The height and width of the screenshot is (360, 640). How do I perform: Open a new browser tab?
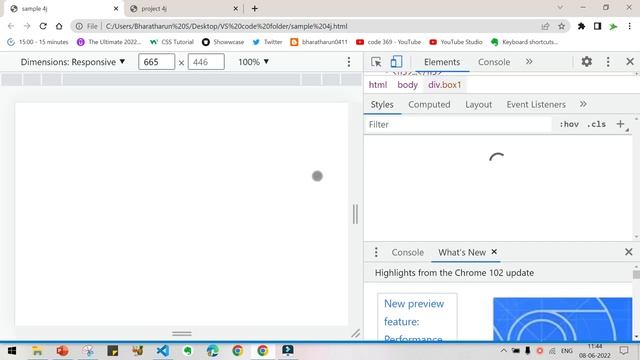pyautogui.click(x=255, y=8)
